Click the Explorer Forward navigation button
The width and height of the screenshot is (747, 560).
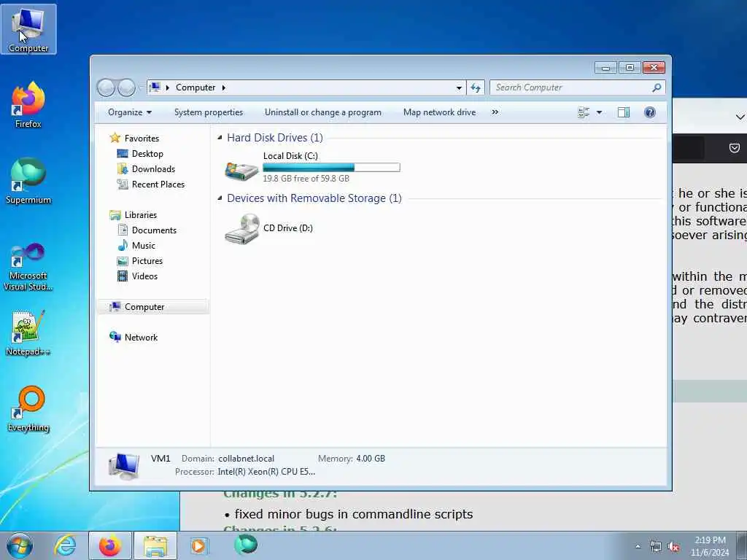126,87
